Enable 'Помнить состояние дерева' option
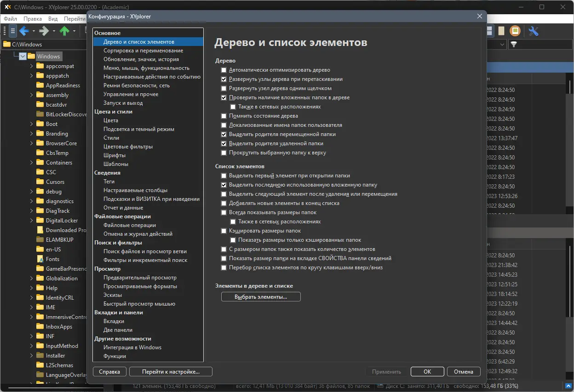 224,116
